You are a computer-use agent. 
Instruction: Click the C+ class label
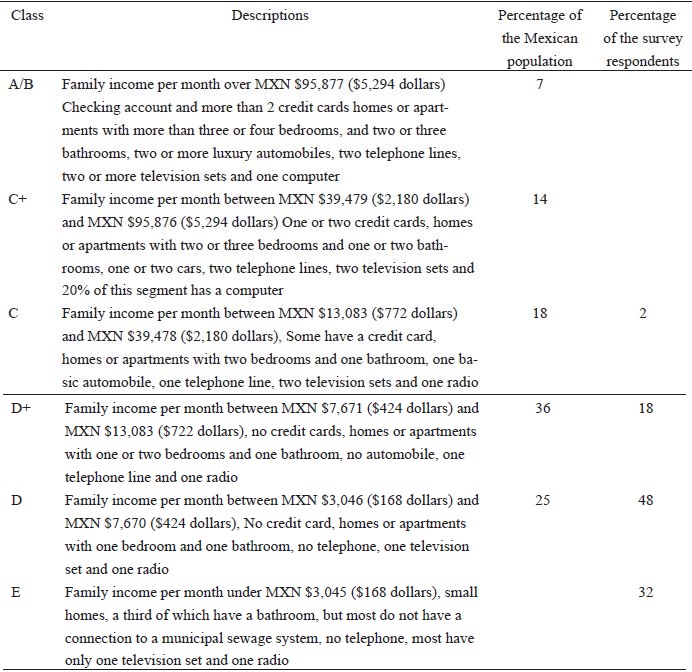coord(15,199)
